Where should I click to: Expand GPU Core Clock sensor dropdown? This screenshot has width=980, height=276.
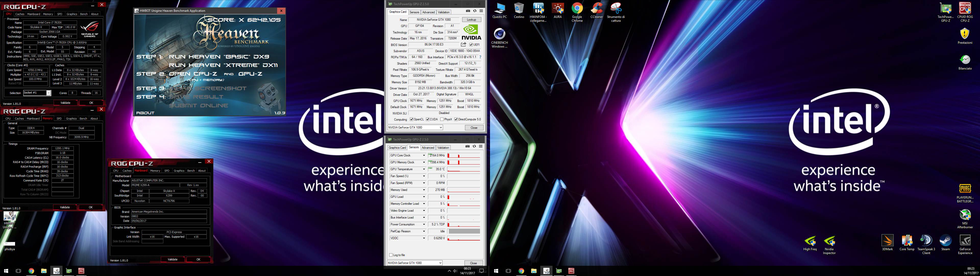[x=424, y=156]
